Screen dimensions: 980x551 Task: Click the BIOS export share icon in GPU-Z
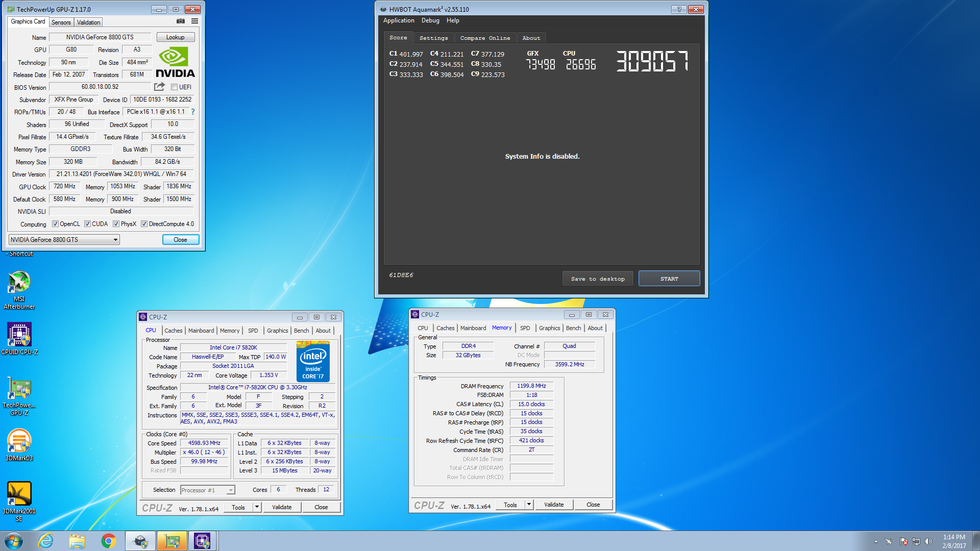click(x=160, y=87)
